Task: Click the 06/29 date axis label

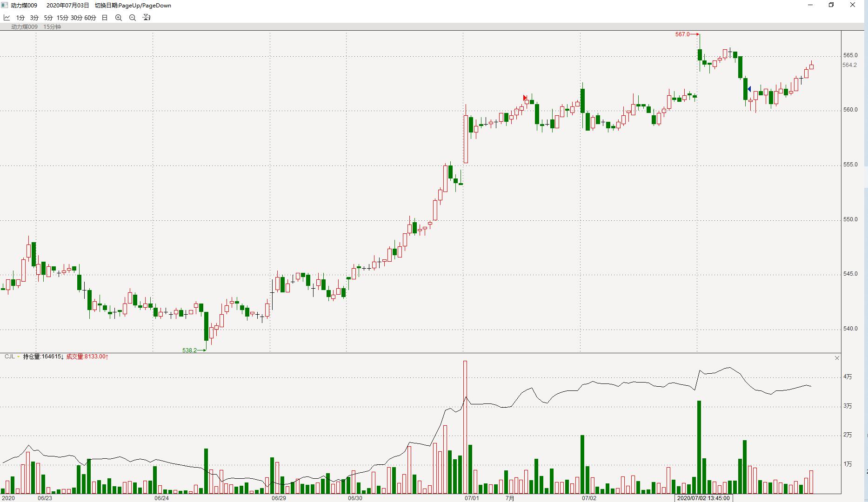Action: click(279, 498)
